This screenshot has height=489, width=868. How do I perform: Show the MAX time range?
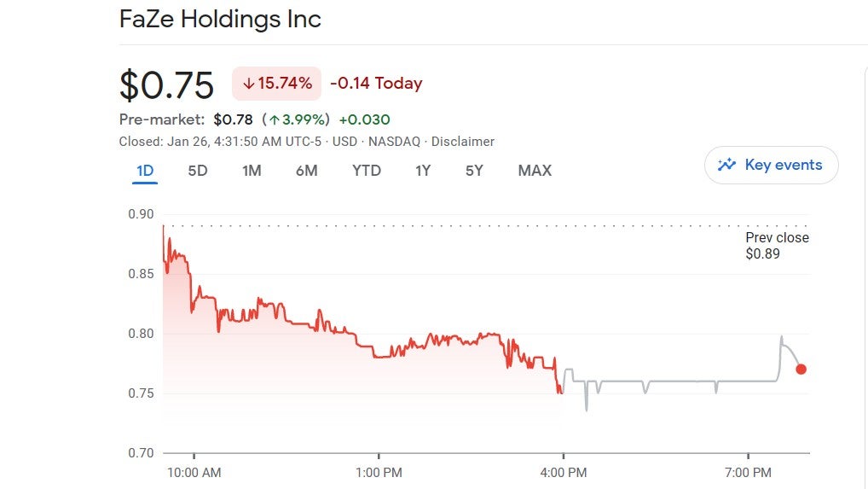coord(535,171)
